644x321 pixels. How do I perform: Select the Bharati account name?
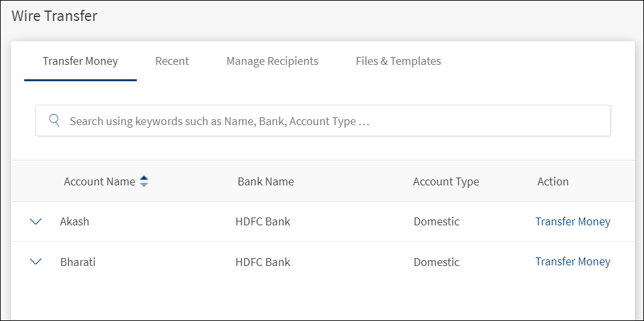click(x=78, y=262)
